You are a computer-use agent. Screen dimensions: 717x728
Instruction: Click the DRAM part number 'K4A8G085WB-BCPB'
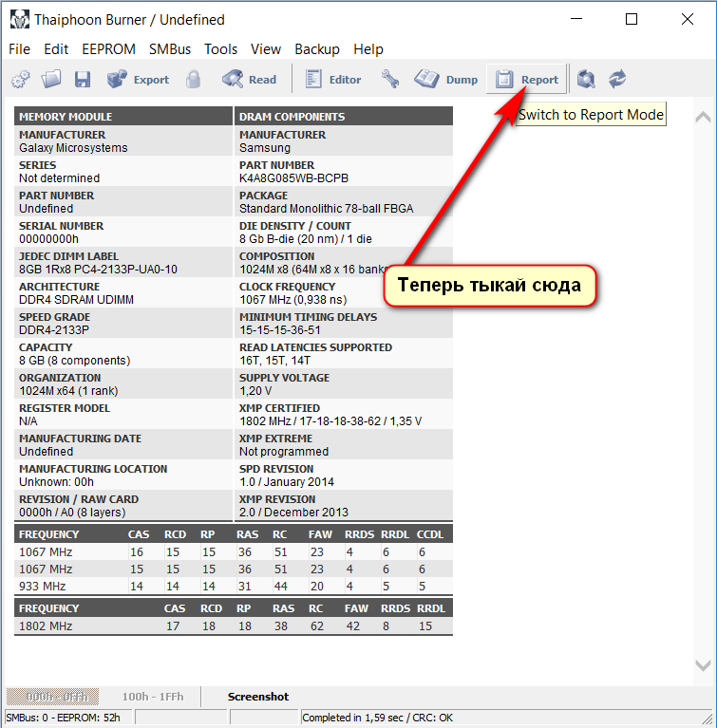pyautogui.click(x=293, y=178)
